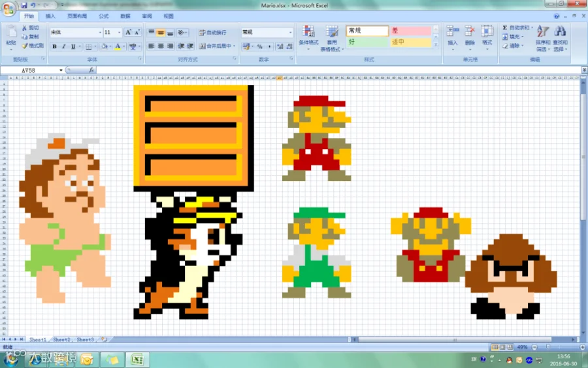588x368 pixels.
Task: Apply percent style to the cells
Action: coord(259,46)
